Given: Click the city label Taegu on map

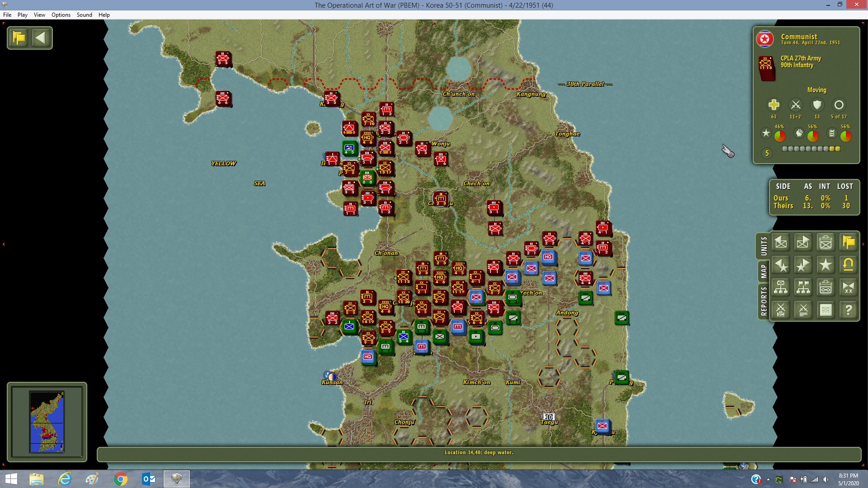Looking at the screenshot, I should (x=549, y=422).
